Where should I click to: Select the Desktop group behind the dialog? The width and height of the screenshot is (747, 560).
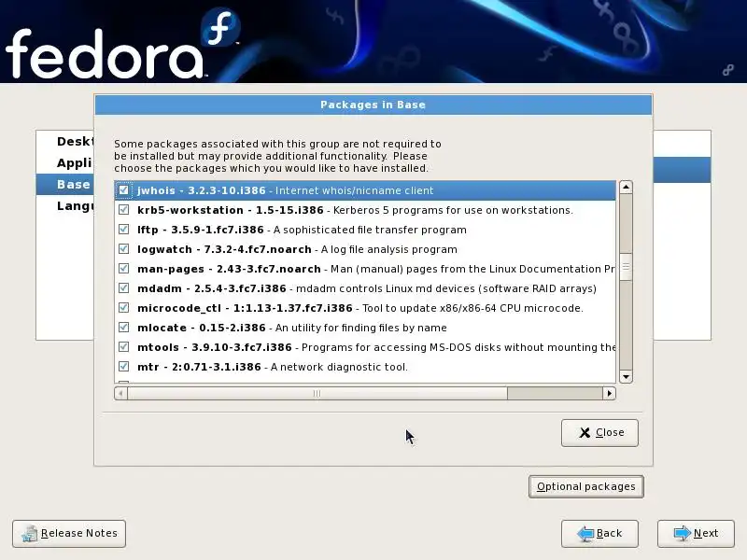(x=75, y=142)
